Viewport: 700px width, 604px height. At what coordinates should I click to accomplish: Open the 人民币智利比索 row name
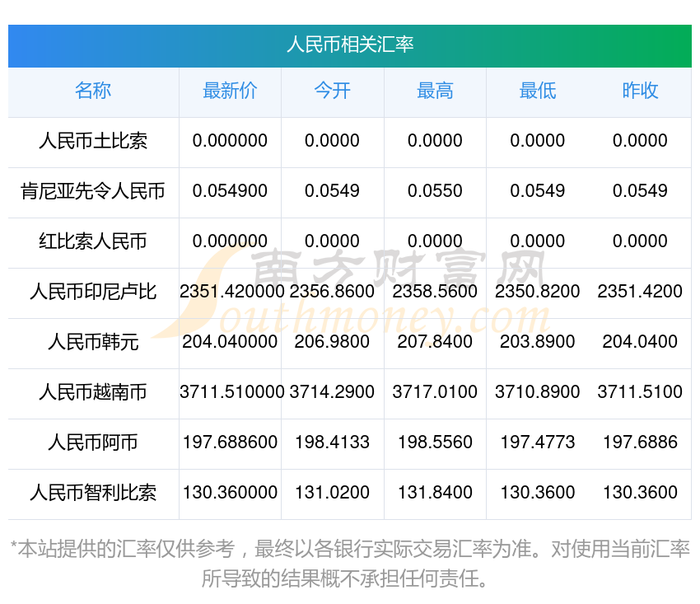click(93, 493)
